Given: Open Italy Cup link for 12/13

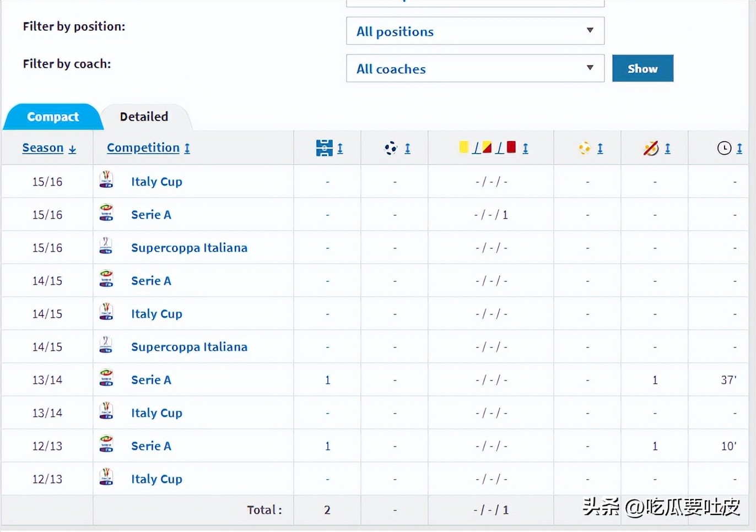Looking at the screenshot, I should (156, 479).
